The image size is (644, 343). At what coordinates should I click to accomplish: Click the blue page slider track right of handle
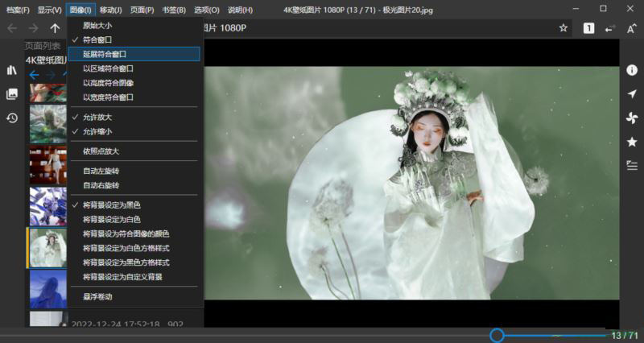pyautogui.click(x=556, y=335)
